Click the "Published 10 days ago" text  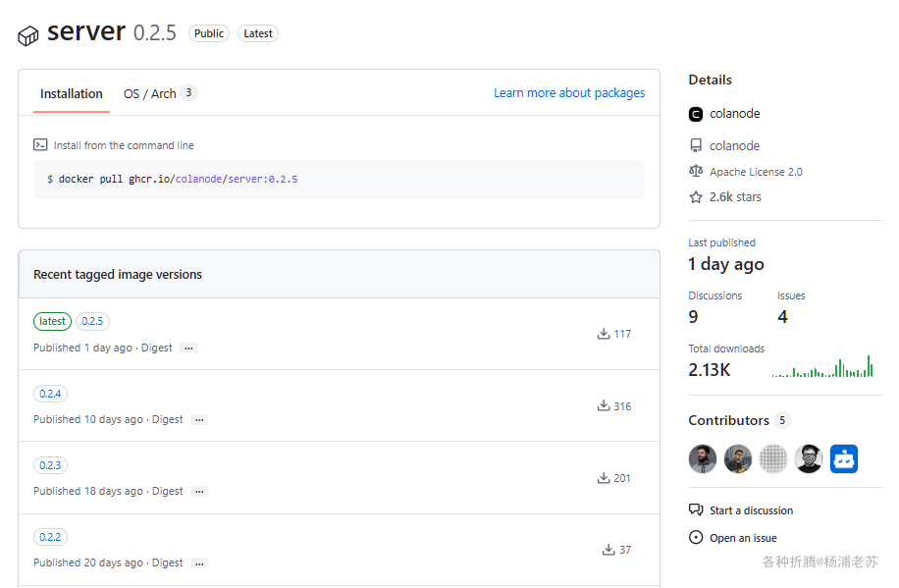point(88,419)
